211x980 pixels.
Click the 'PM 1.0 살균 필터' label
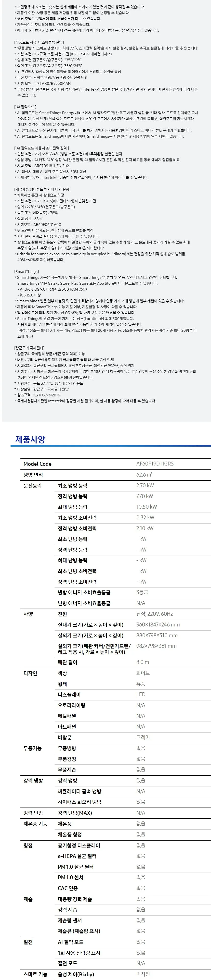coord(76,867)
